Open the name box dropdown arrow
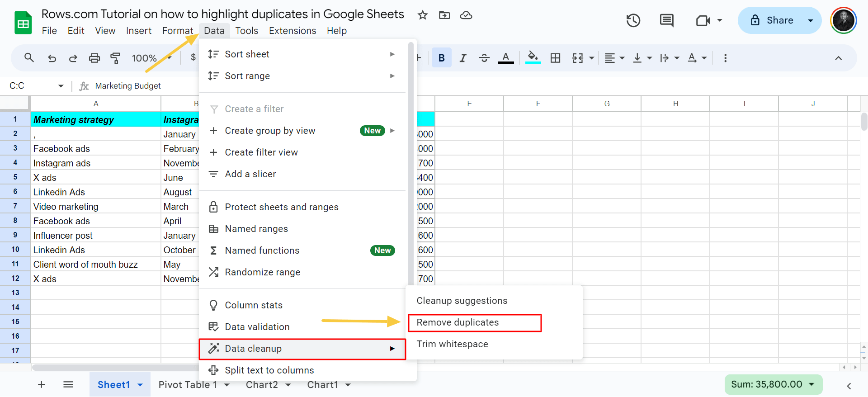 [61, 86]
